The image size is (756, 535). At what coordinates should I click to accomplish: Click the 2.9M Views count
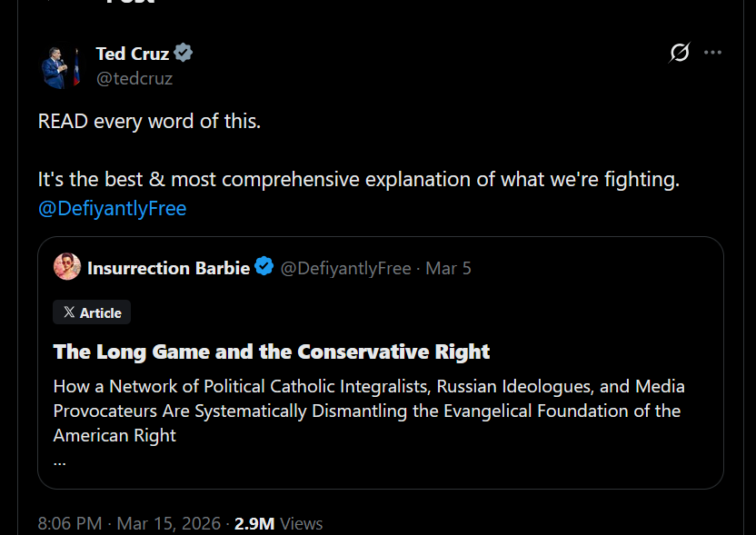point(278,523)
